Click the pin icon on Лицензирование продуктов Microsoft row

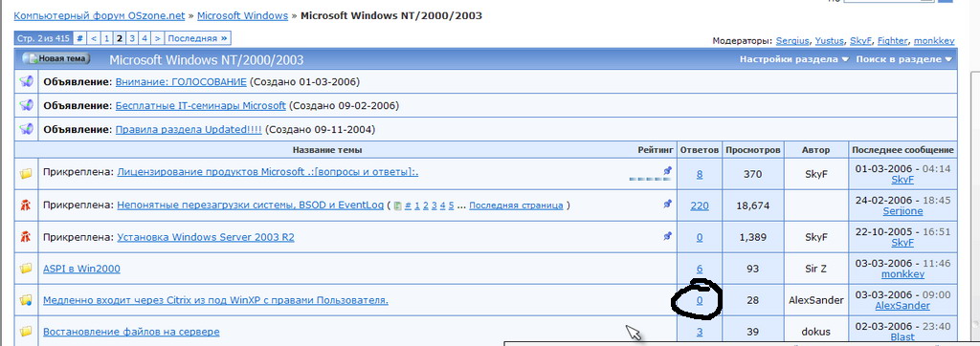click(667, 170)
